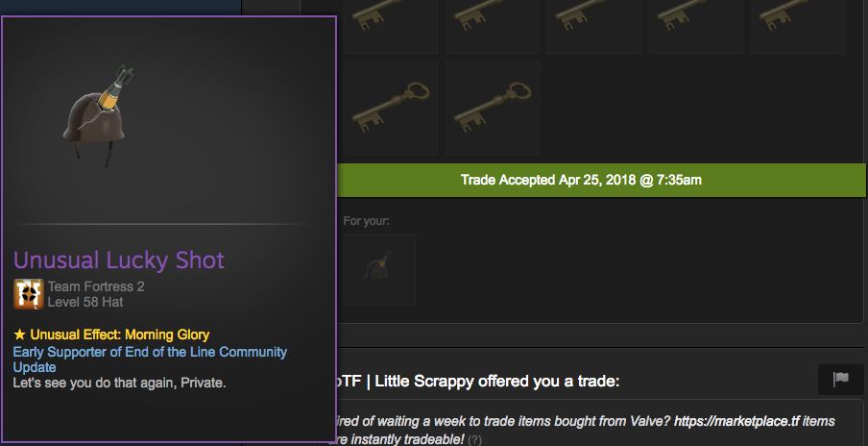Viewport: 868px width, 446px height.
Task: Click the Team Fortress 2 game icon
Action: click(x=29, y=294)
